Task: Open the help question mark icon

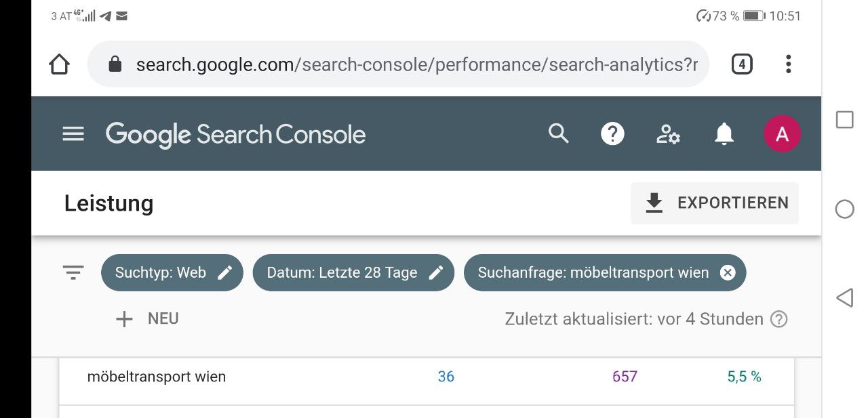Action: click(612, 133)
